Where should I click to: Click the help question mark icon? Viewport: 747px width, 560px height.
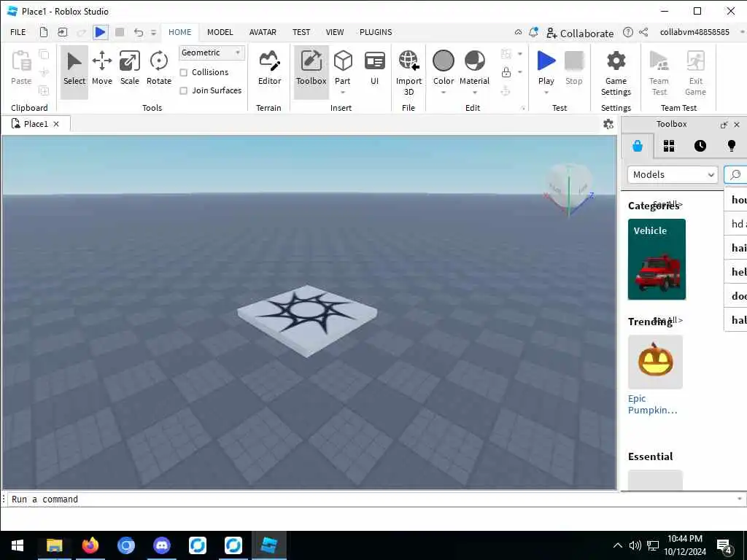pos(628,32)
